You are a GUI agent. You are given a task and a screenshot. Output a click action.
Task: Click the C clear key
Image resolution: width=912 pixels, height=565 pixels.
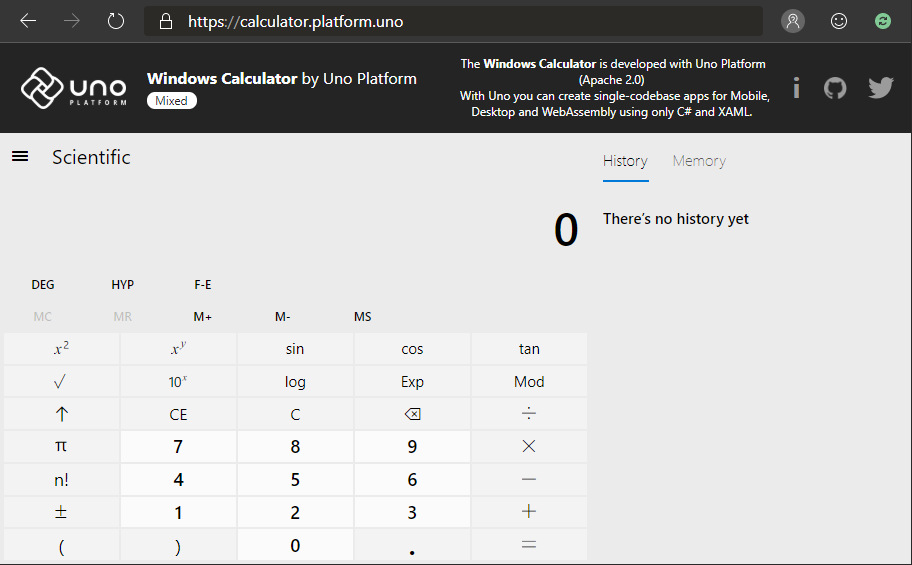pyautogui.click(x=295, y=414)
